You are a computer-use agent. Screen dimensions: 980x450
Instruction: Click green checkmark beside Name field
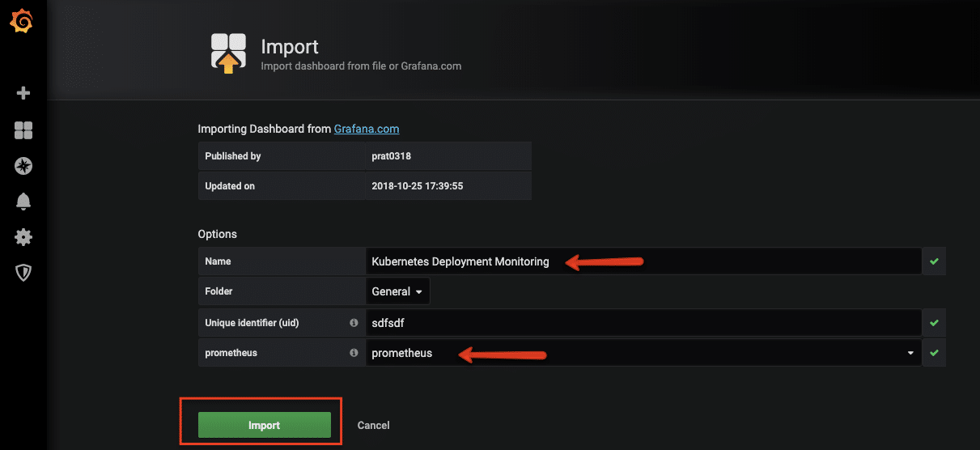pos(934,261)
